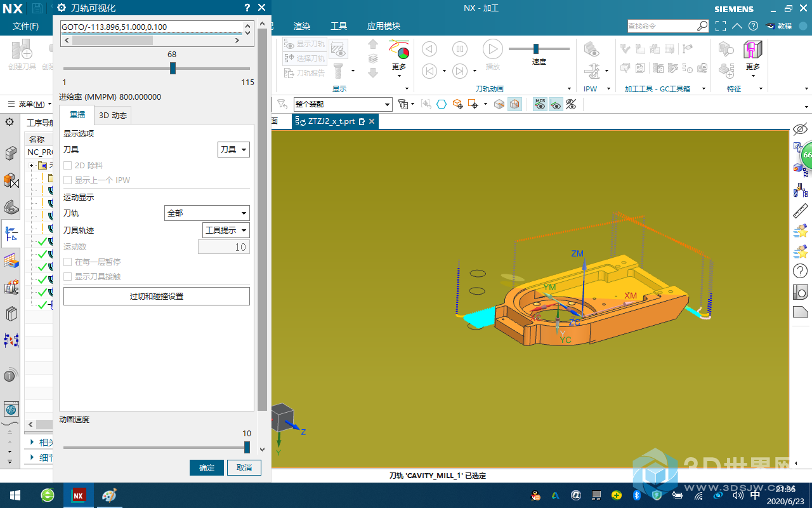Open the Machining Feature Navigator icon

click(x=10, y=260)
